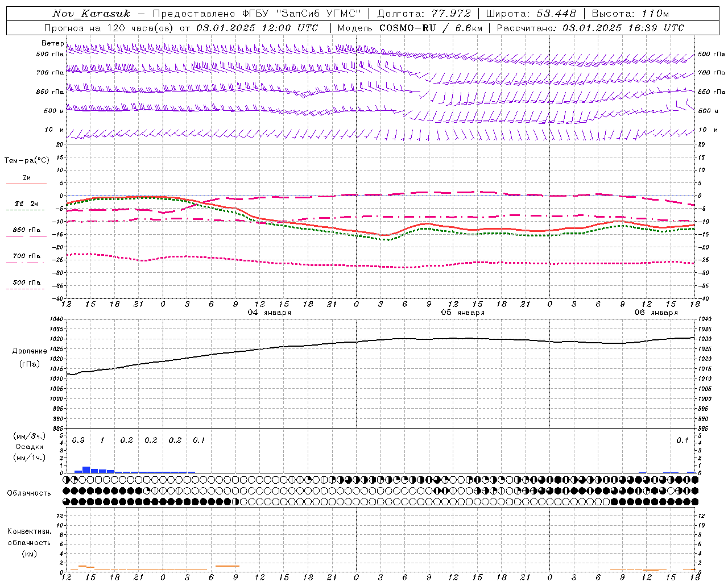Click the Конвективн. convective cloud label
Viewport: 728px width, 582px height.
(x=30, y=531)
